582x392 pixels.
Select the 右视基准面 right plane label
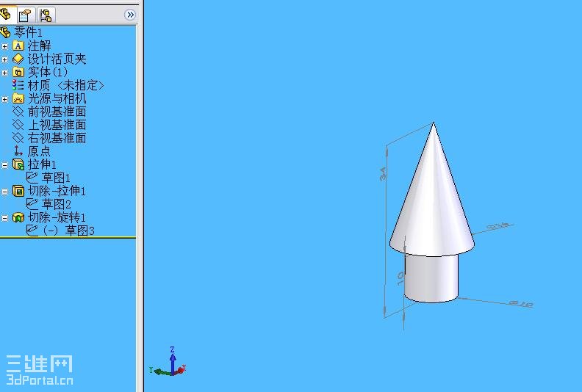(x=57, y=138)
